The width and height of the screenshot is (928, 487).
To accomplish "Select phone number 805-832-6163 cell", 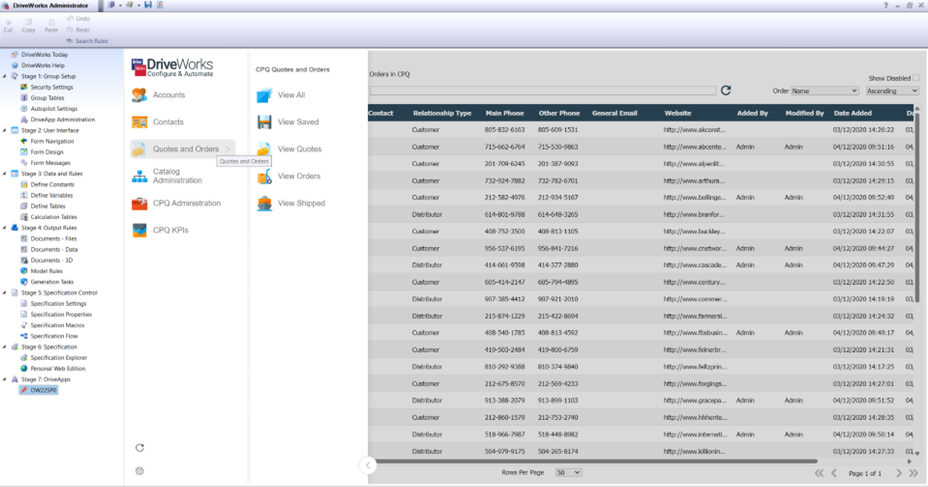I will [x=504, y=130].
